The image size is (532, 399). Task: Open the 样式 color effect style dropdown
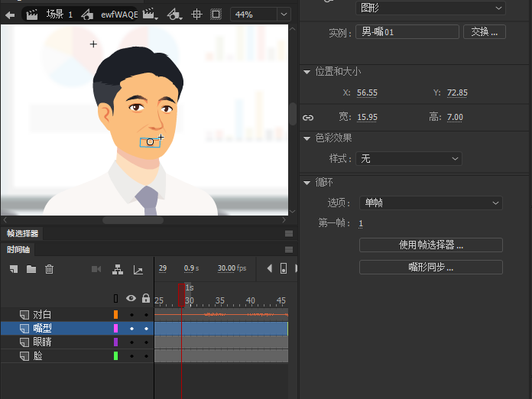409,158
